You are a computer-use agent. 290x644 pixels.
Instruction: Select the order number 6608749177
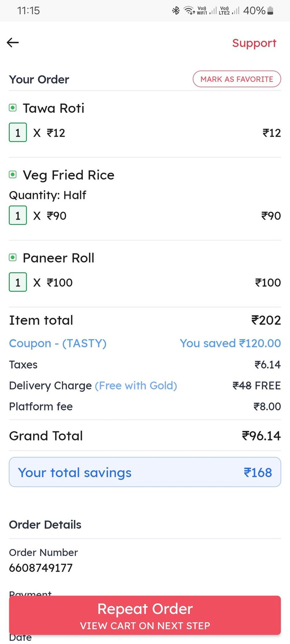[x=41, y=568]
